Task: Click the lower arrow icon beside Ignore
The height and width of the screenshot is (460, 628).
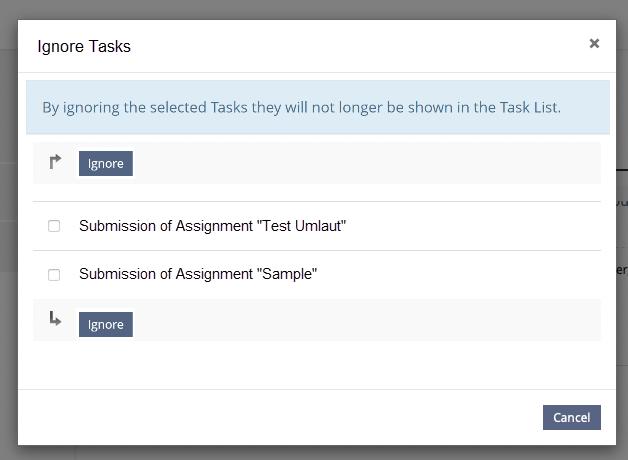Action: [x=55, y=319]
